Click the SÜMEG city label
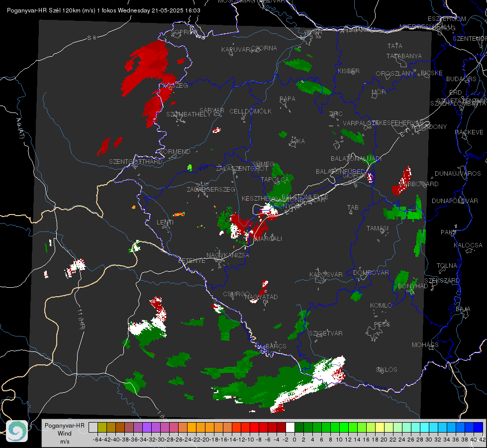This screenshot has width=487, height=448. coord(263,164)
